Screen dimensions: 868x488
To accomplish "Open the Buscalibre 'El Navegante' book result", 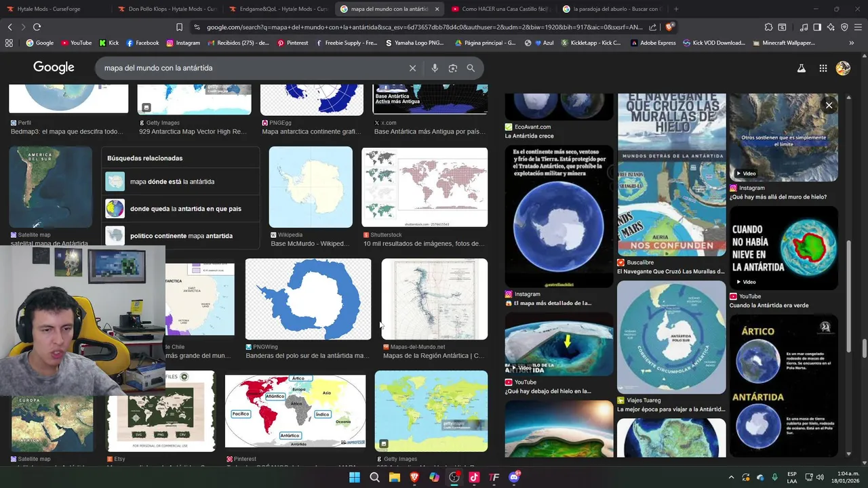I will point(671,175).
